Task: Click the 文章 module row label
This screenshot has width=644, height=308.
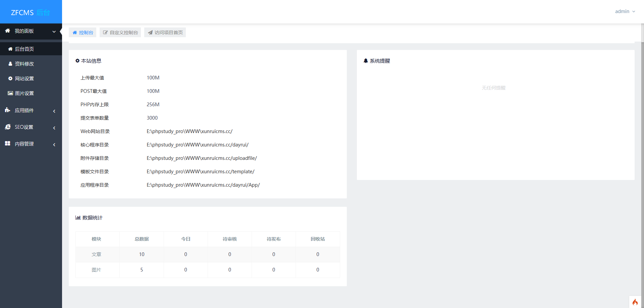Action: 96,254
